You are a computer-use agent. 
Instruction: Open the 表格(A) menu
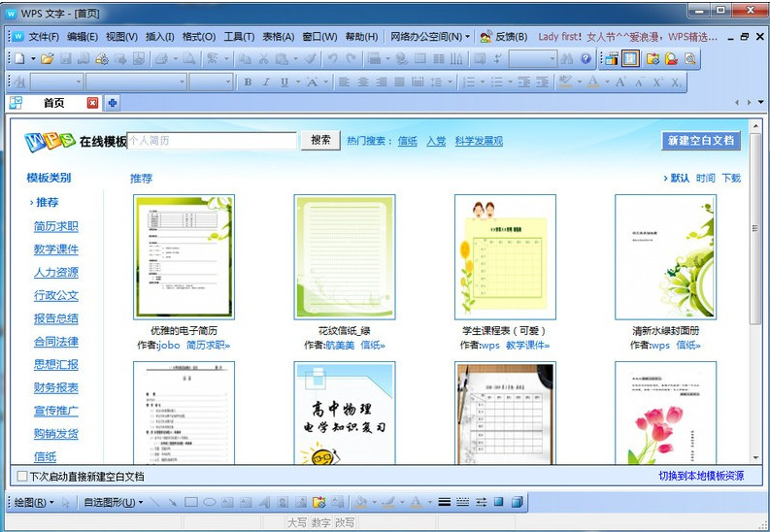278,37
